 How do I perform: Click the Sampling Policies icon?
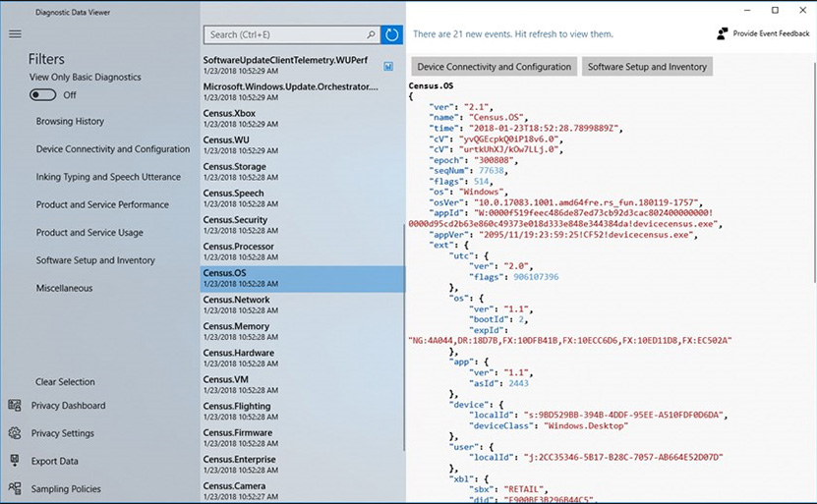[x=15, y=488]
